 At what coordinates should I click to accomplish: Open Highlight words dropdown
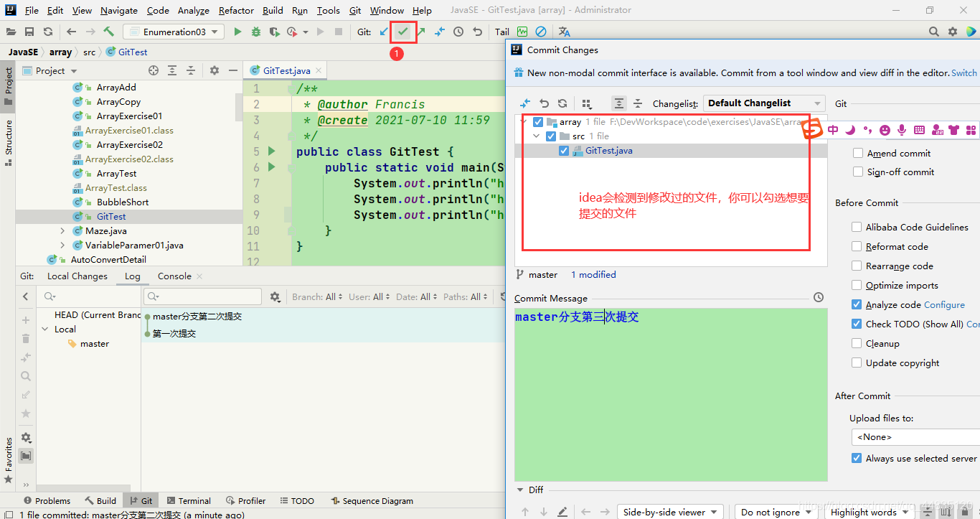click(x=870, y=512)
